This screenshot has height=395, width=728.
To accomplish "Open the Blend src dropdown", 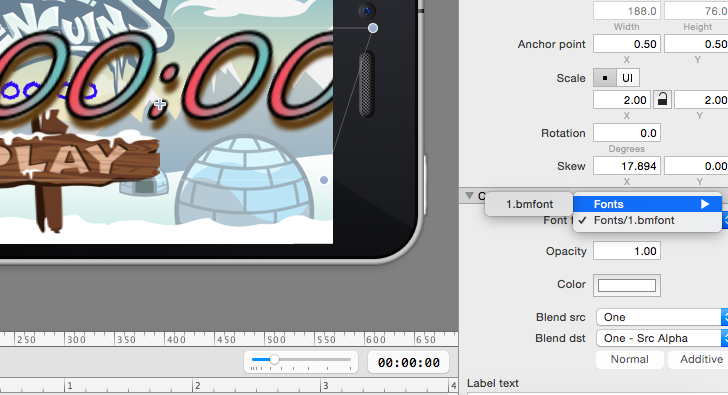I will pyautogui.click(x=662, y=317).
